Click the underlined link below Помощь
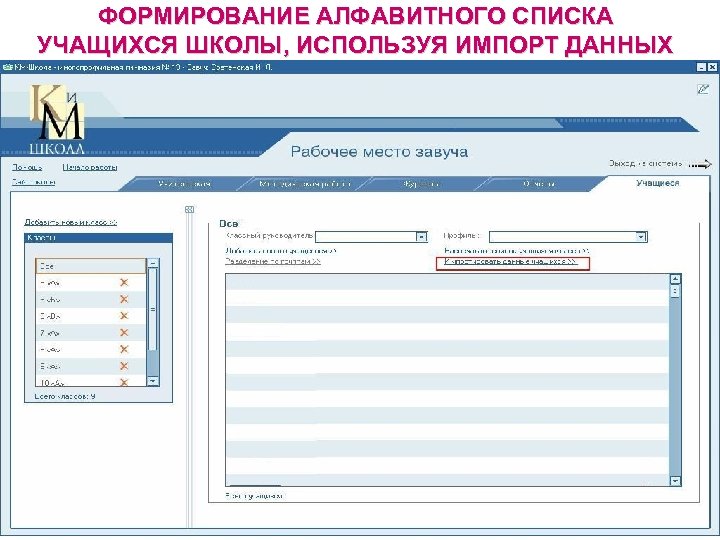The image size is (720, 540). point(34,182)
